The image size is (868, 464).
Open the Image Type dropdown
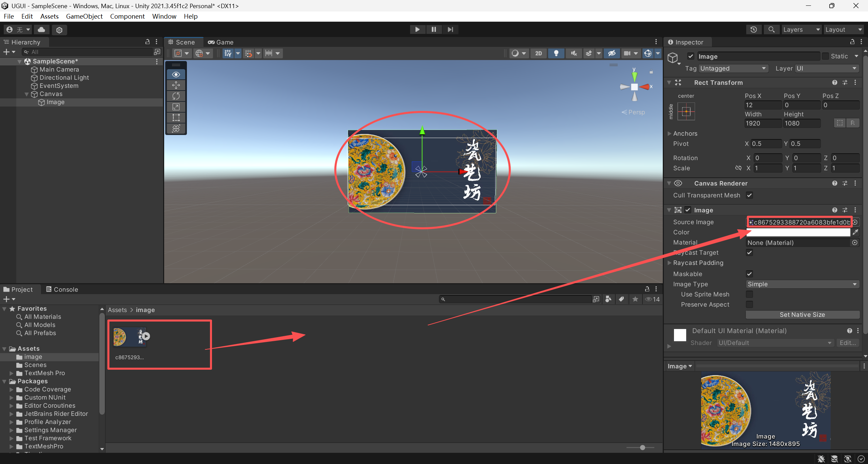point(802,284)
